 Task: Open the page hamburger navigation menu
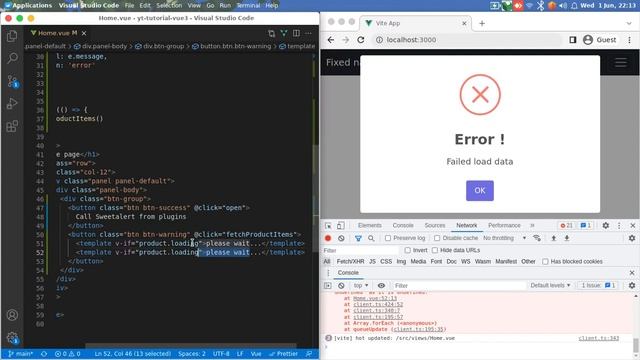pos(621,62)
